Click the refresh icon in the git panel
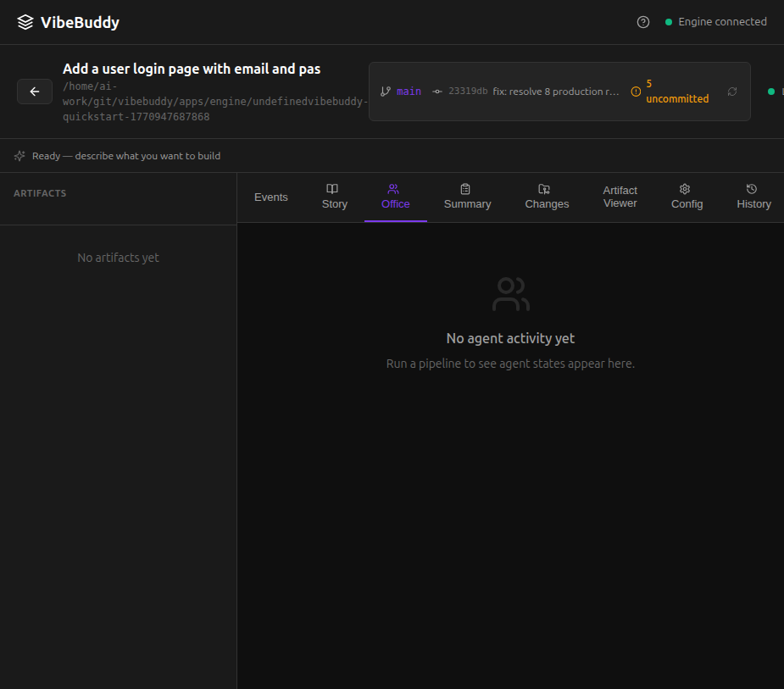 732,92
